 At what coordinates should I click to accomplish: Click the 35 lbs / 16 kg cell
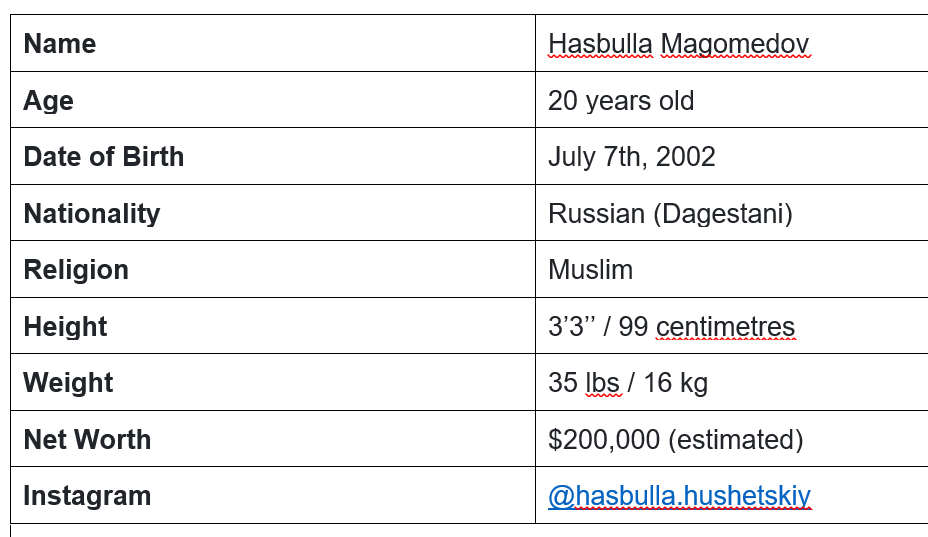(x=732, y=382)
